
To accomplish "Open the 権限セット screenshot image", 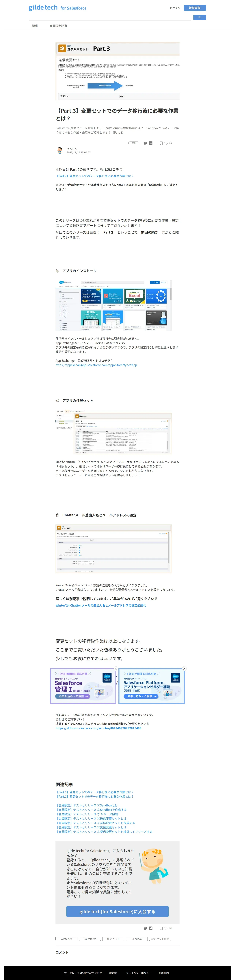I will [x=113, y=432].
